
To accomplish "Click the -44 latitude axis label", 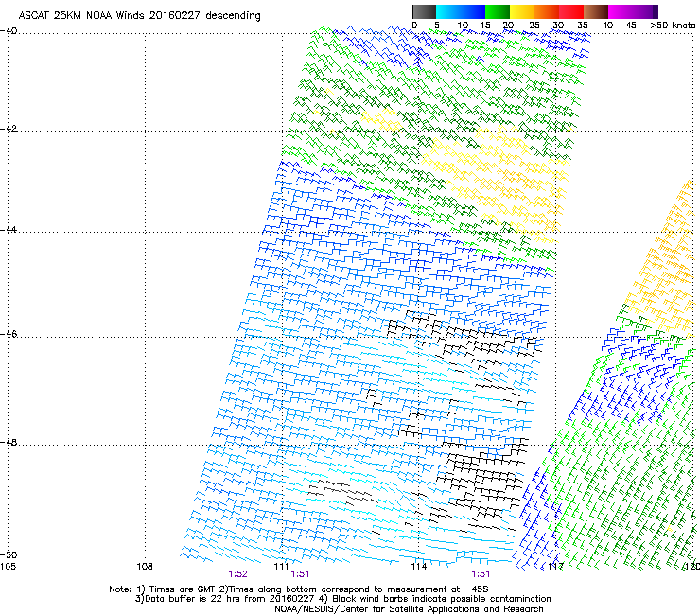I will pyautogui.click(x=9, y=230).
